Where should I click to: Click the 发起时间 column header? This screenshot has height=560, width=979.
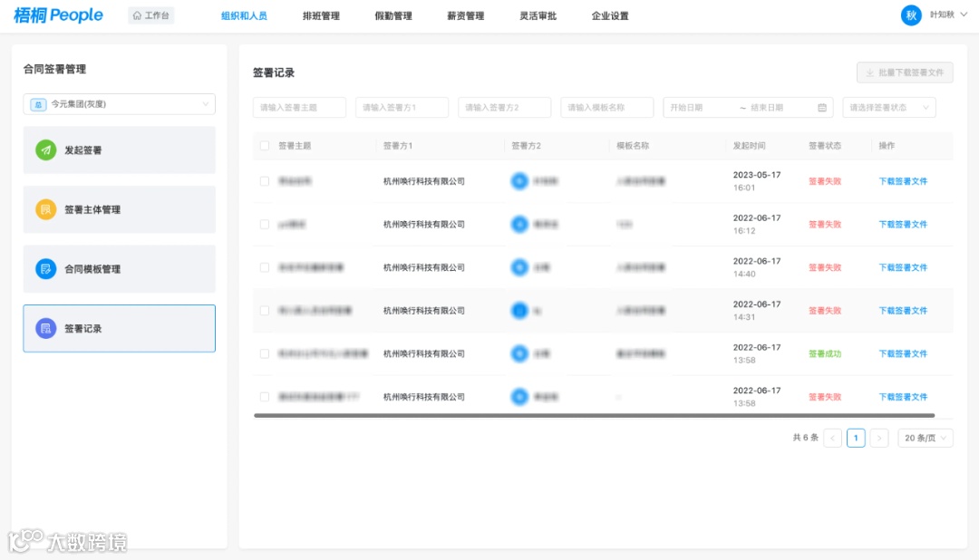click(x=749, y=146)
